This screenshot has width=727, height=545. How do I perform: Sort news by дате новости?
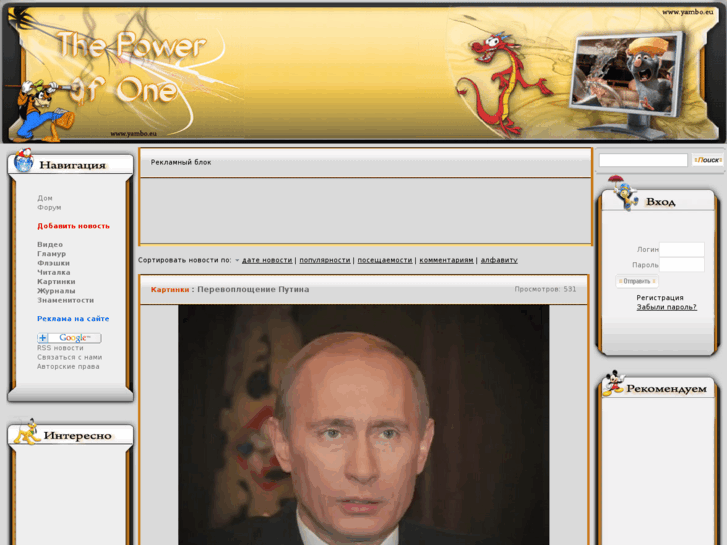(x=267, y=260)
